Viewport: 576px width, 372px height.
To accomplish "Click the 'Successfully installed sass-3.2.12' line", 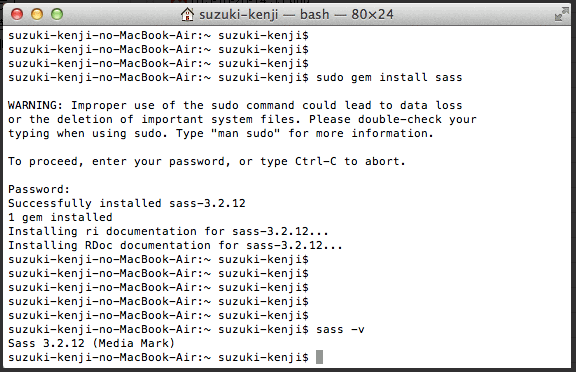I will [x=127, y=203].
